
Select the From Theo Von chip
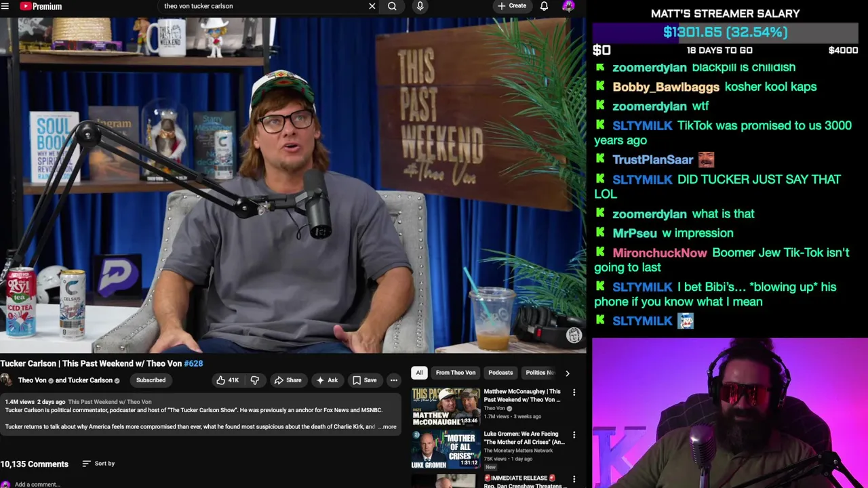456,373
